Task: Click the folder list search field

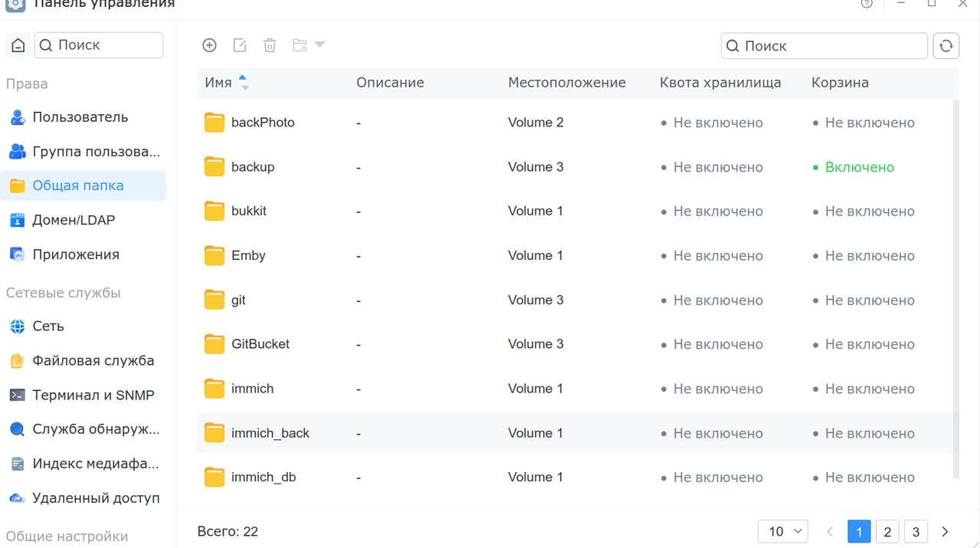Action: click(824, 46)
